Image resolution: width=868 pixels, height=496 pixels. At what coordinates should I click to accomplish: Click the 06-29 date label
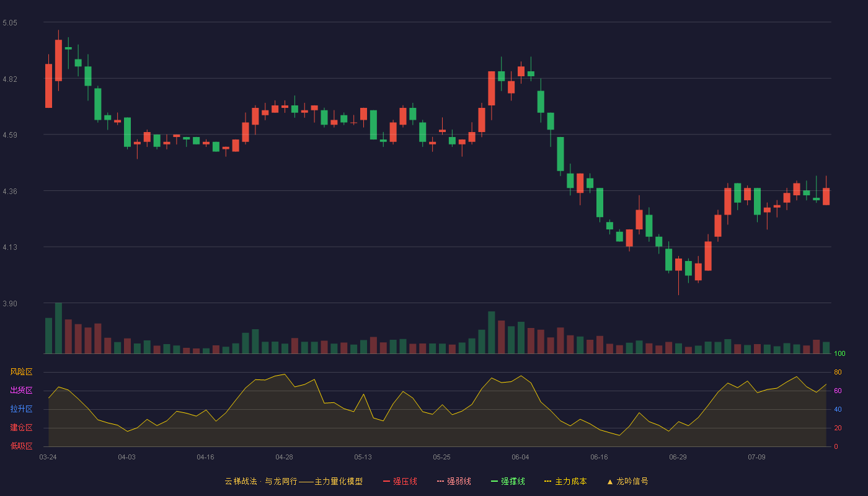[x=678, y=457]
